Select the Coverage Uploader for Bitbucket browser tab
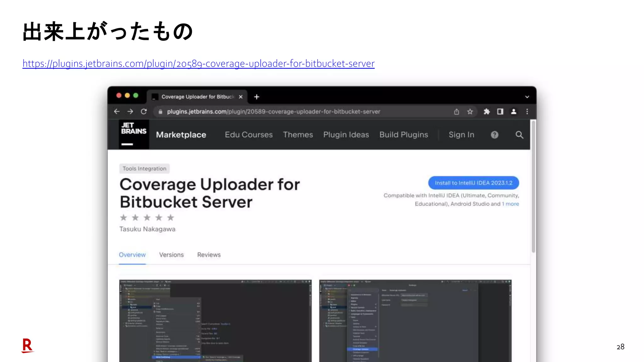644x362 pixels. [x=197, y=97]
